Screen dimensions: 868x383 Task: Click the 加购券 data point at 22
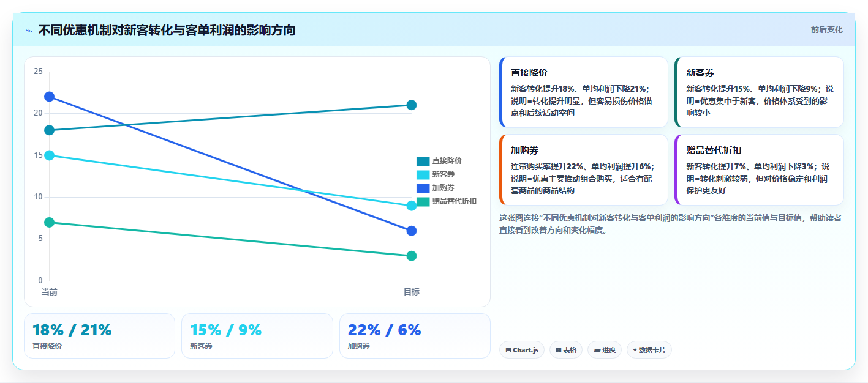(49, 97)
